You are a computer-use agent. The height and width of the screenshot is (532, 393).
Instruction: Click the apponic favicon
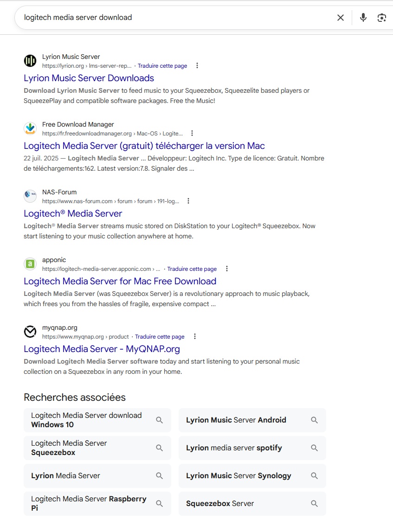(x=30, y=264)
